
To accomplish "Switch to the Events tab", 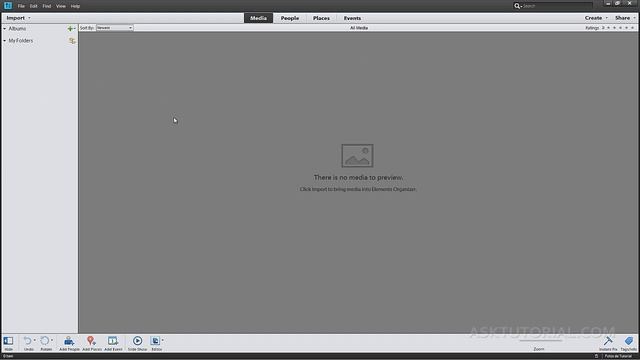I will tap(352, 18).
